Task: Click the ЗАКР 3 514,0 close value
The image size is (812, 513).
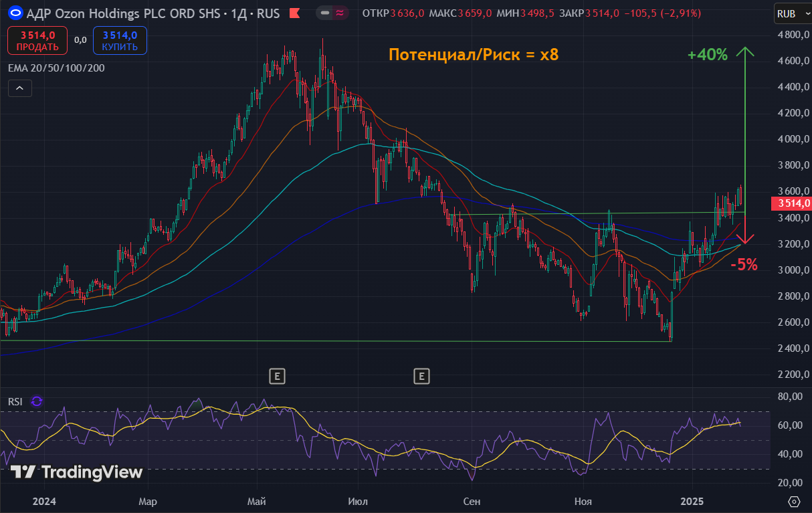Action: [588, 13]
